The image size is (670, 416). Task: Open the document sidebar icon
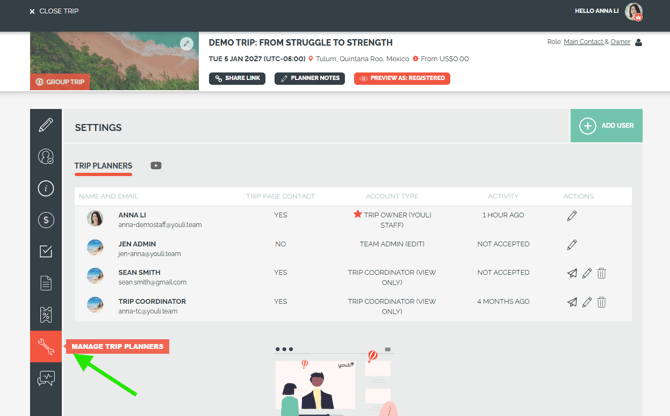click(x=46, y=284)
